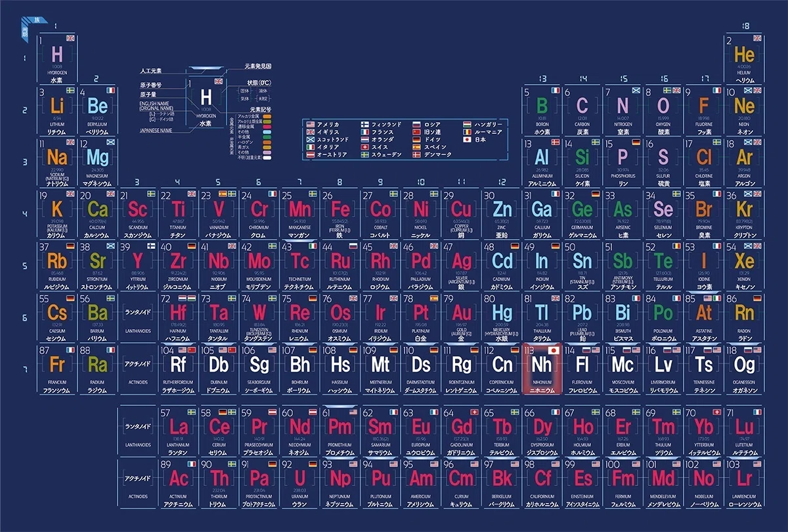The height and width of the screenshot is (532, 788).
Task: Click the legend flag beside ロシア
Action: pos(417,124)
